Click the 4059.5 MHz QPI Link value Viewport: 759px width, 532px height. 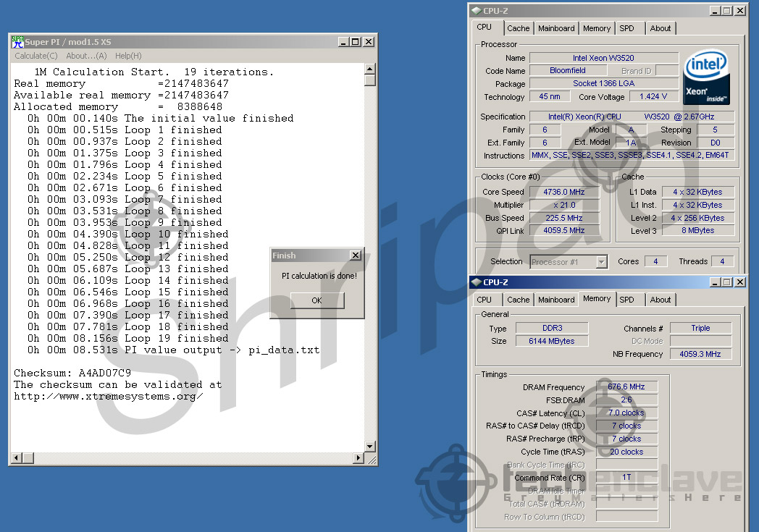(x=564, y=231)
